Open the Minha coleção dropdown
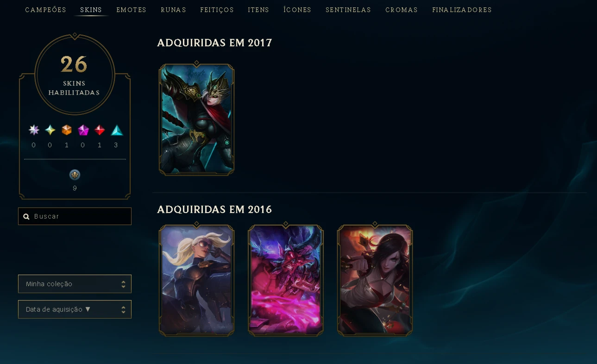 click(75, 284)
